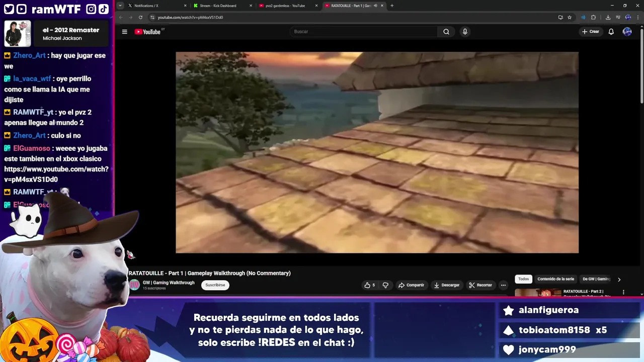Screen dimensions: 644x362
Task: Open the screen cast icon in the address bar
Action: 560,17
